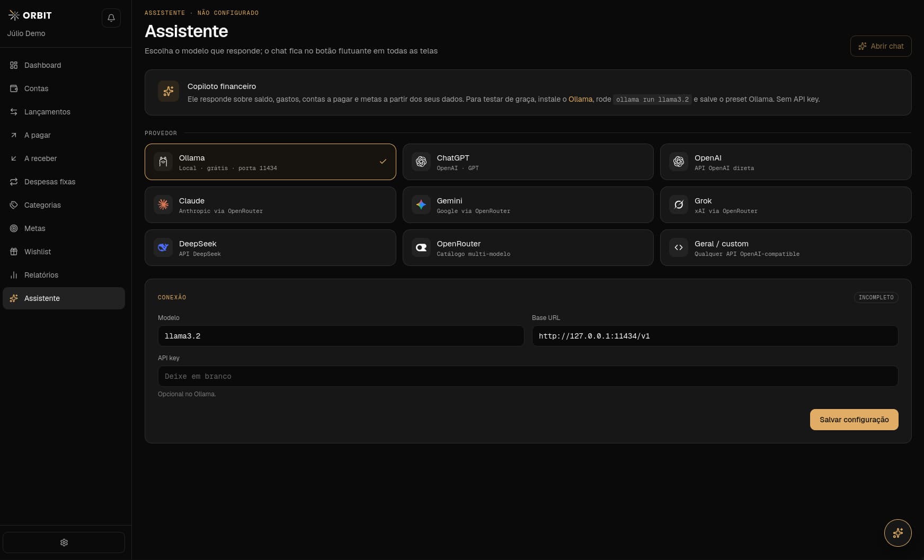Click the Copiloto financeiro sparkle icon
924x560 pixels.
(x=168, y=91)
